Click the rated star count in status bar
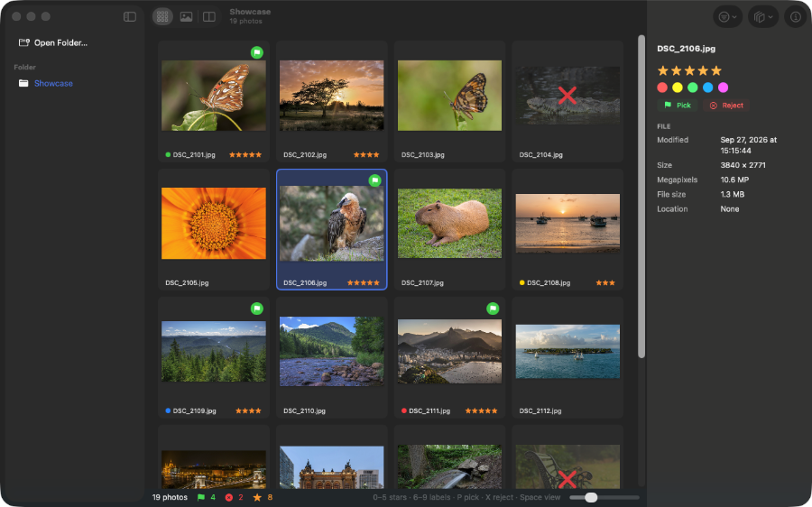 pos(257,497)
